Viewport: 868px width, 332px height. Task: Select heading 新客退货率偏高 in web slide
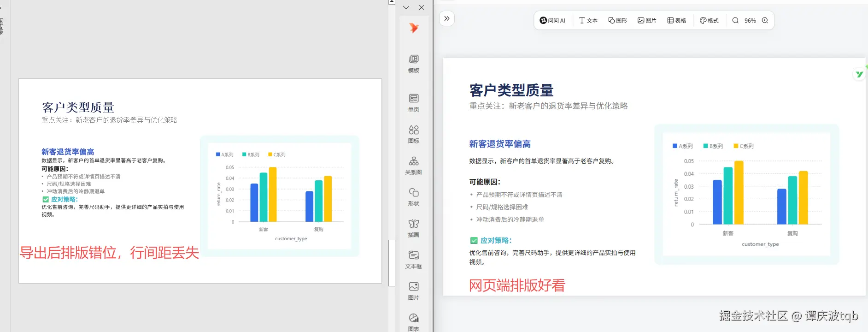coord(500,144)
